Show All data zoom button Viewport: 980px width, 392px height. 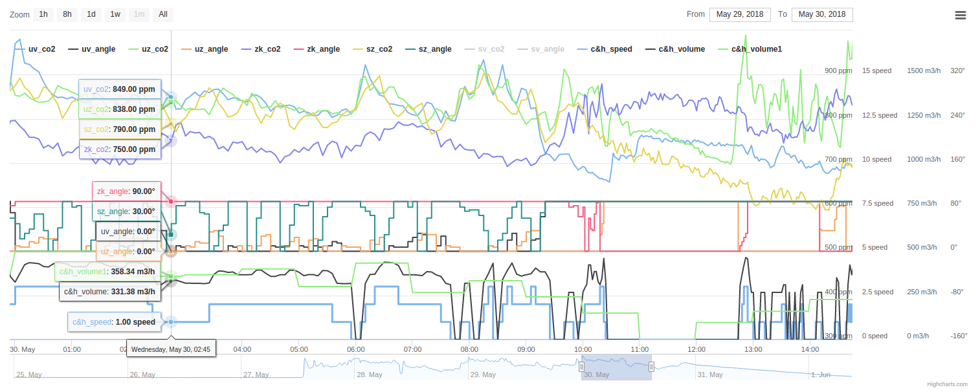tap(162, 14)
